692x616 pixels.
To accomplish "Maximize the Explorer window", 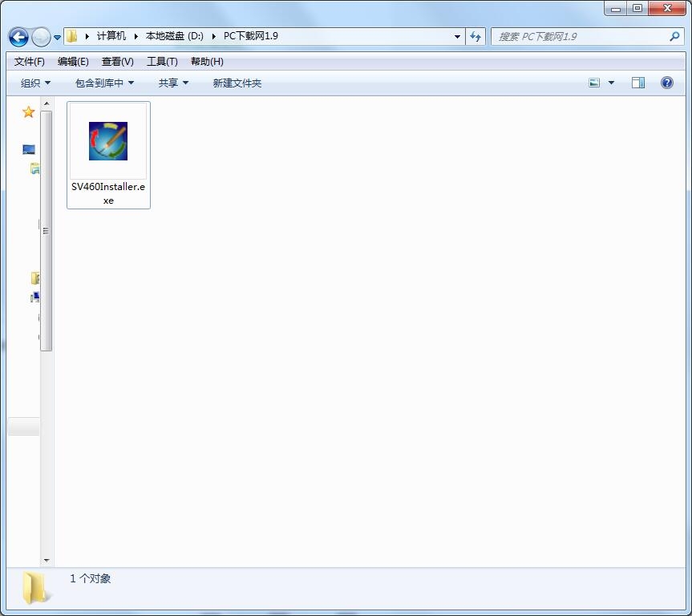I will (637, 8).
